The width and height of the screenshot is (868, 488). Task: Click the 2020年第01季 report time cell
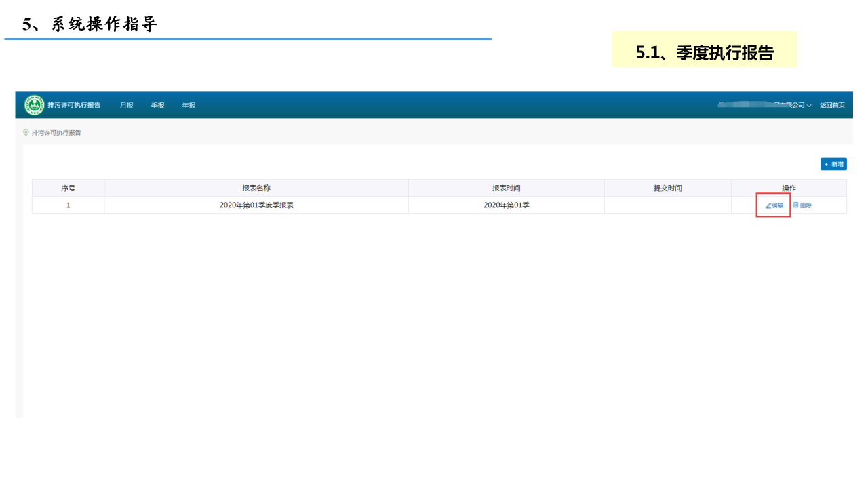click(x=506, y=205)
